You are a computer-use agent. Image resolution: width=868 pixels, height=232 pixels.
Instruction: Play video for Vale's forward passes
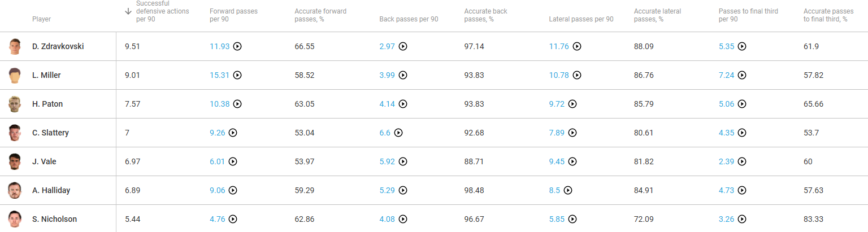(233, 162)
